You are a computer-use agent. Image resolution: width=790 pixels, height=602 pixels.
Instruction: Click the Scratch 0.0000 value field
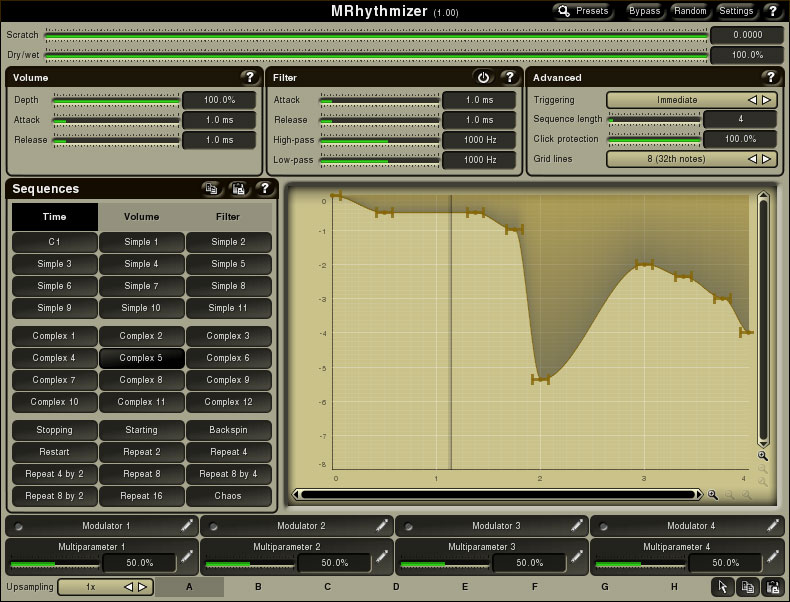click(x=747, y=35)
